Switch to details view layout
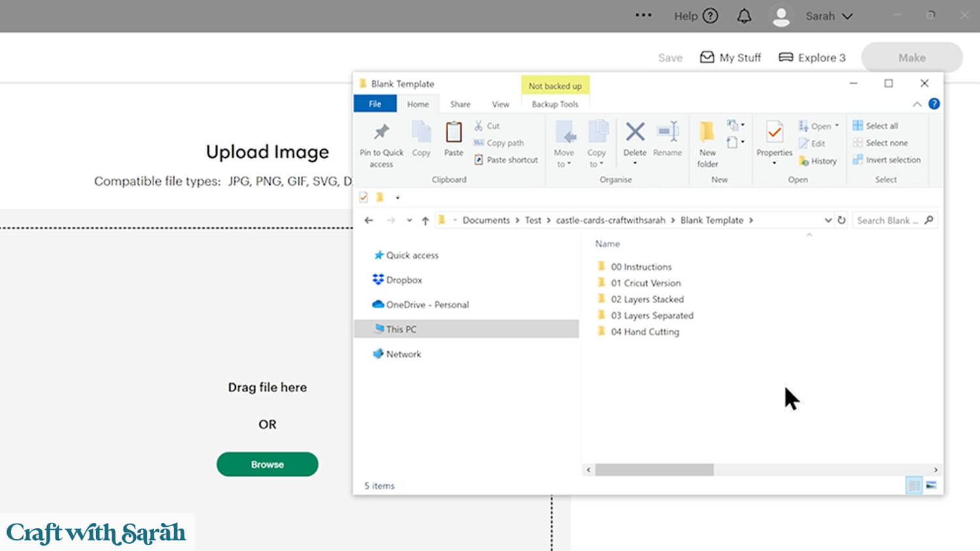Viewport: 980px width, 551px height. click(x=914, y=485)
